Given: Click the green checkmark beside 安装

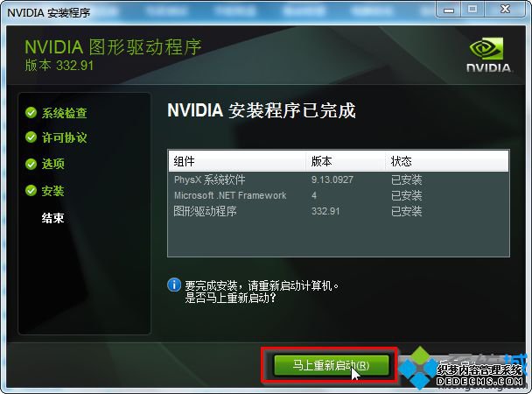Looking at the screenshot, I should pyautogui.click(x=31, y=191).
